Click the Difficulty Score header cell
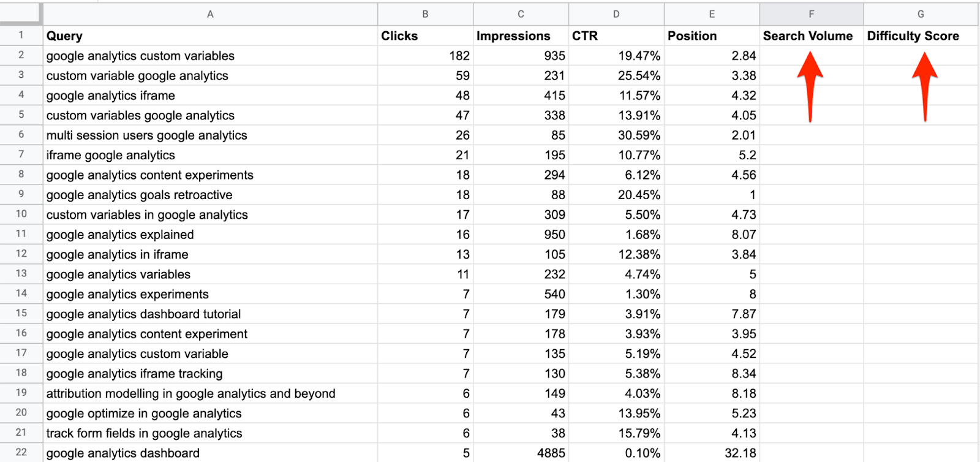 tap(921, 36)
